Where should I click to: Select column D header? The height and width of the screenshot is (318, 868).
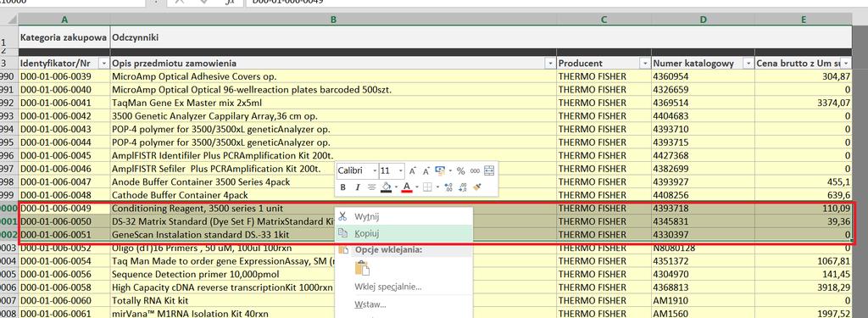click(703, 20)
